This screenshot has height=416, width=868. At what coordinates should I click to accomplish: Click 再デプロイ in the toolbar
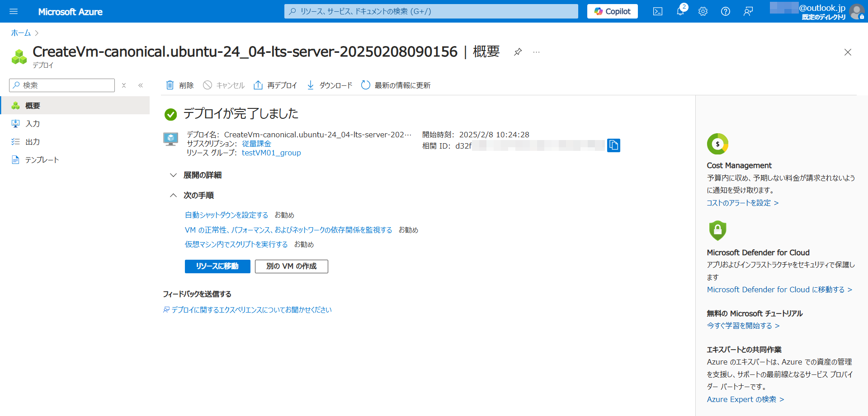275,85
